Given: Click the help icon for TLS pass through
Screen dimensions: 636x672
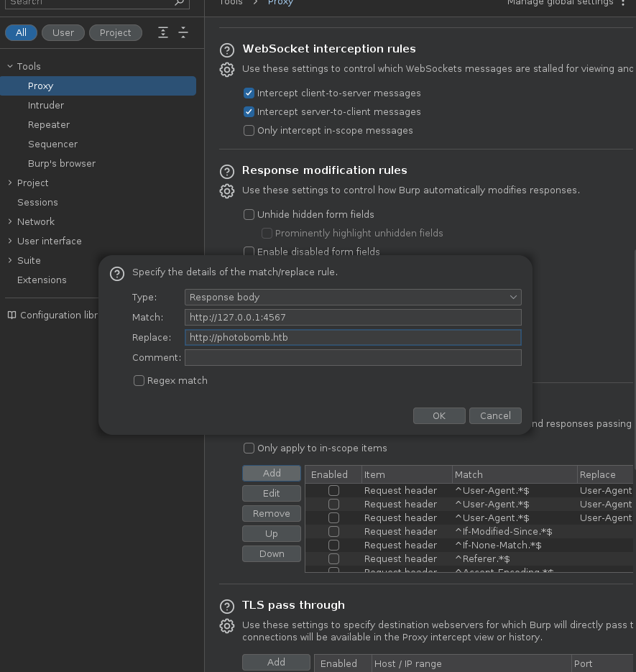Looking at the screenshot, I should (227, 607).
